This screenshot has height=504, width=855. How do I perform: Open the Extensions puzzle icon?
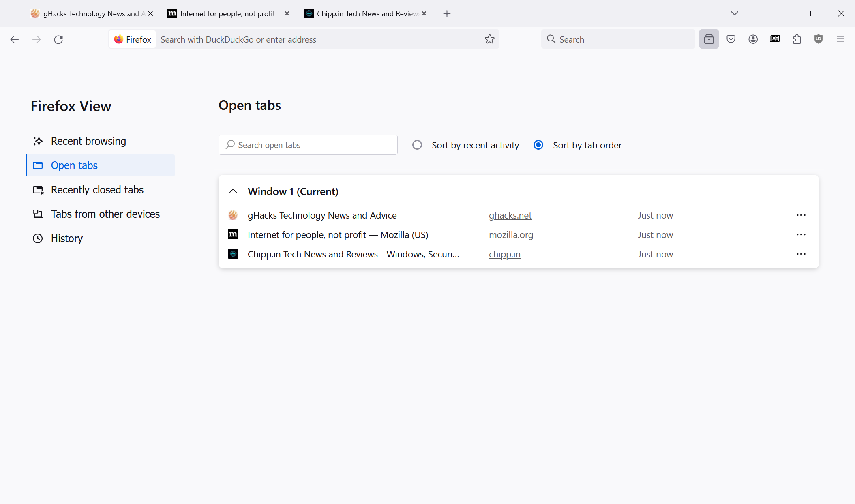pyautogui.click(x=797, y=39)
